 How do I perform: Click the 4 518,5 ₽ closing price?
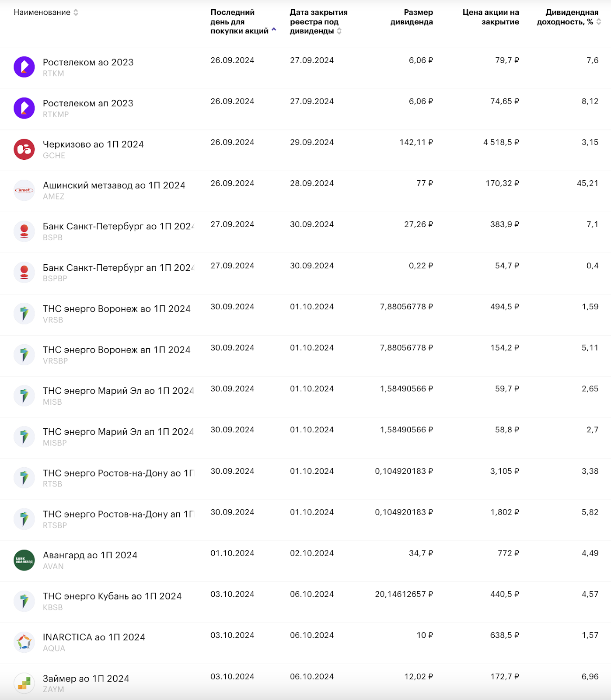[x=501, y=142]
